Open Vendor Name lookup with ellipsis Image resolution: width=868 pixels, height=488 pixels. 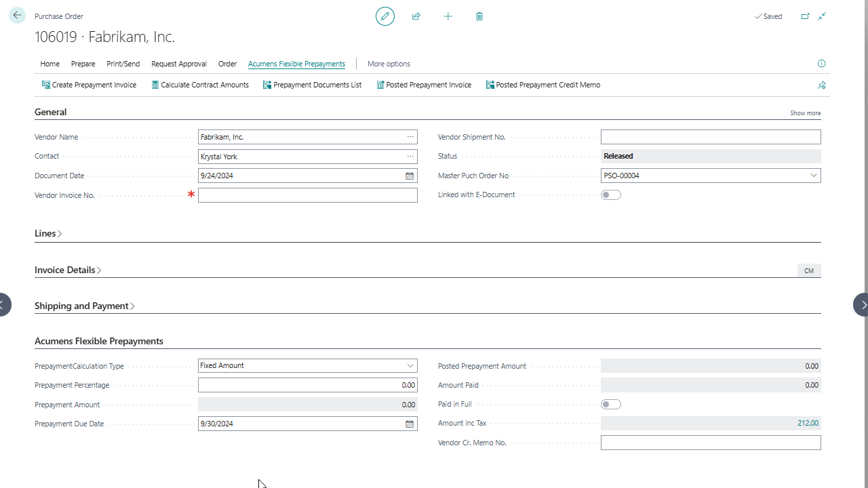pos(410,137)
